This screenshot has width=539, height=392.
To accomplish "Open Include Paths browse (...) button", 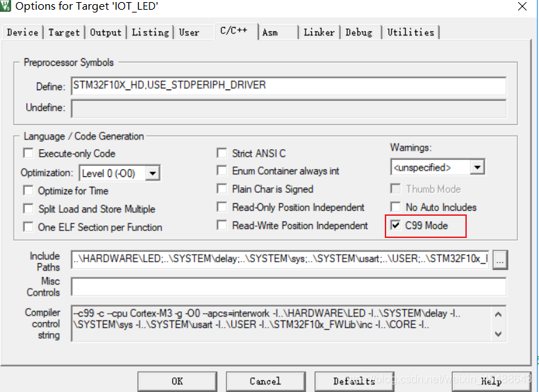I will 500,259.
